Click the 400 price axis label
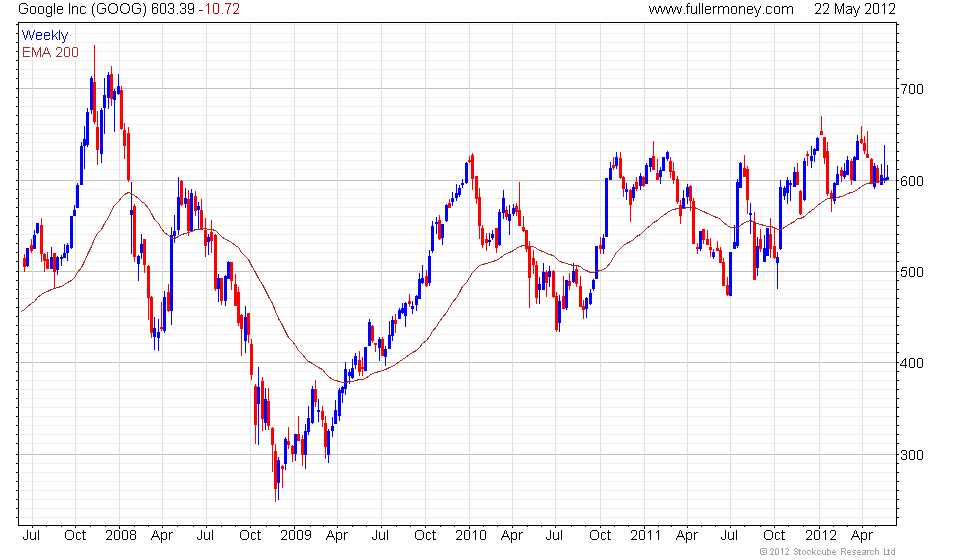The height and width of the screenshot is (560, 980). 911,364
